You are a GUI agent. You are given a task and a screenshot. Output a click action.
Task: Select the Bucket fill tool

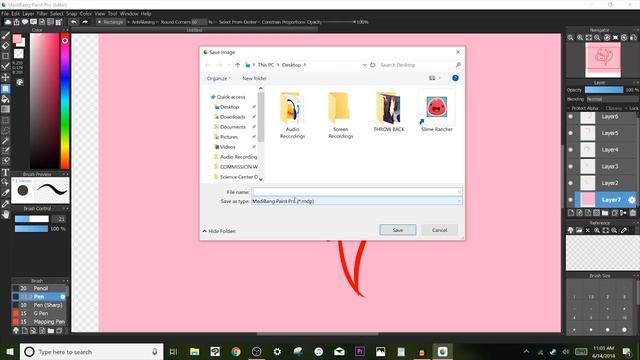pyautogui.click(x=5, y=99)
